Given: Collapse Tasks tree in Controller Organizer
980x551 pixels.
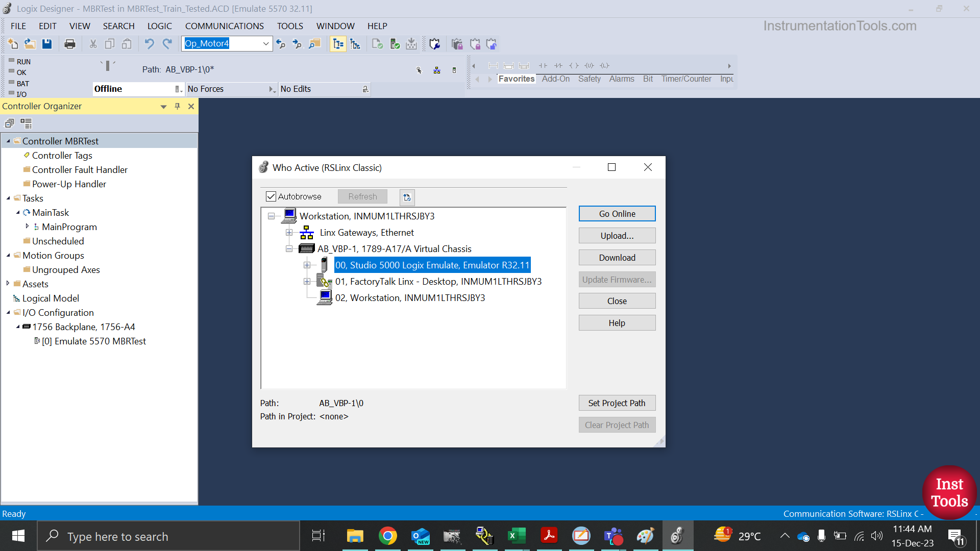Looking at the screenshot, I should (8, 198).
